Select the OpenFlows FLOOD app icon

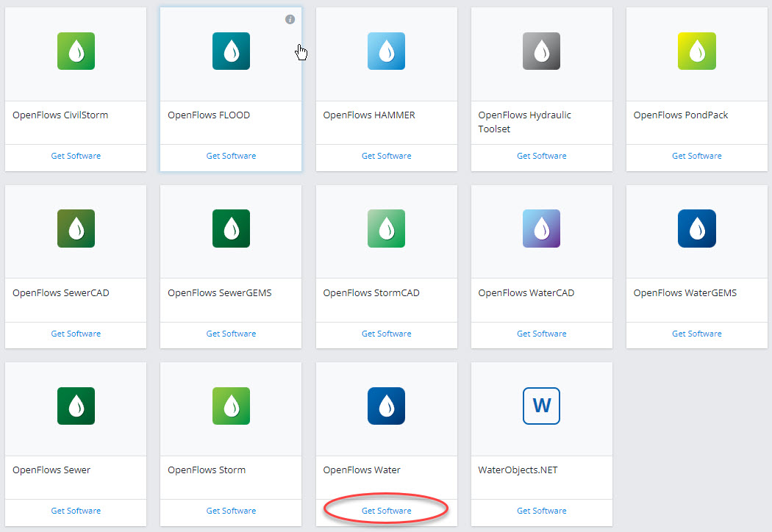click(x=231, y=51)
